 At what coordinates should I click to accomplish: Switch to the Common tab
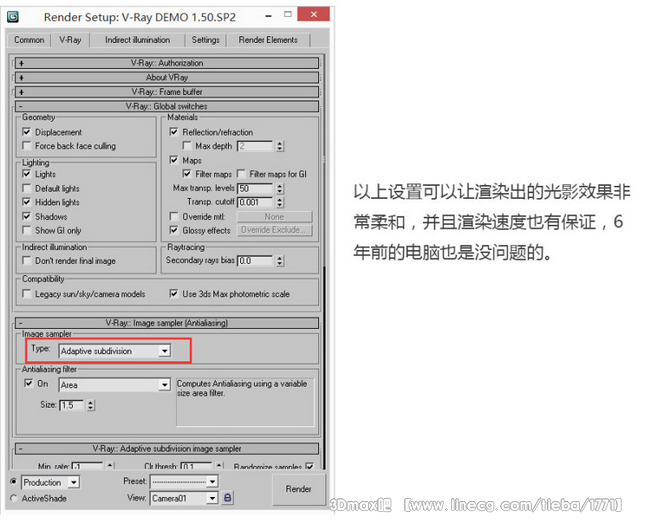tap(29, 40)
